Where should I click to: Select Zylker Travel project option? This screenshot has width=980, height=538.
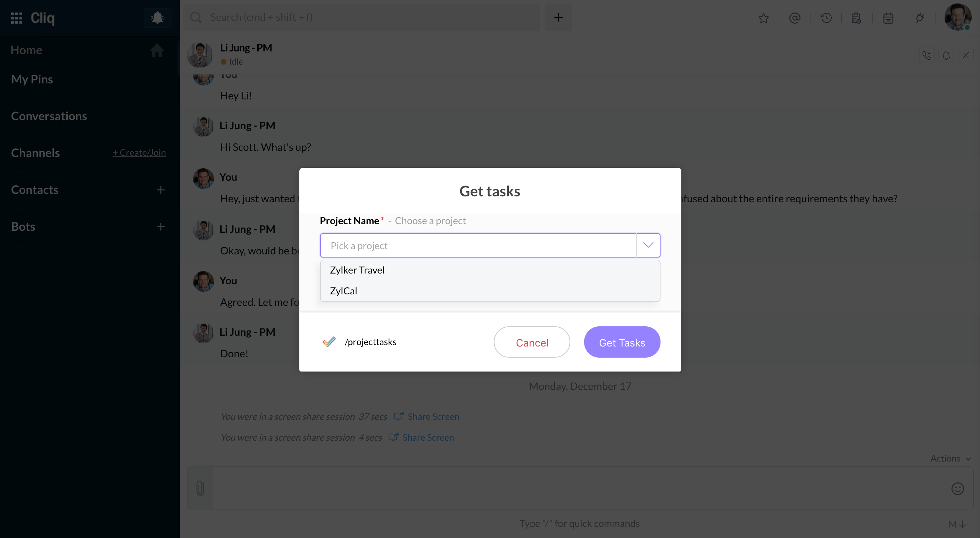tap(490, 270)
